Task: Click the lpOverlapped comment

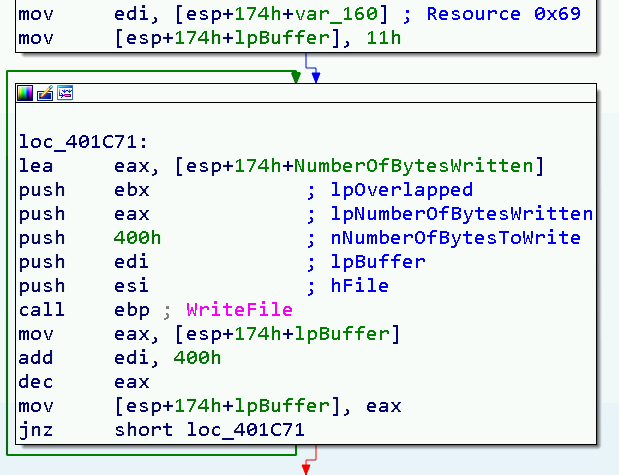Action: click(401, 190)
